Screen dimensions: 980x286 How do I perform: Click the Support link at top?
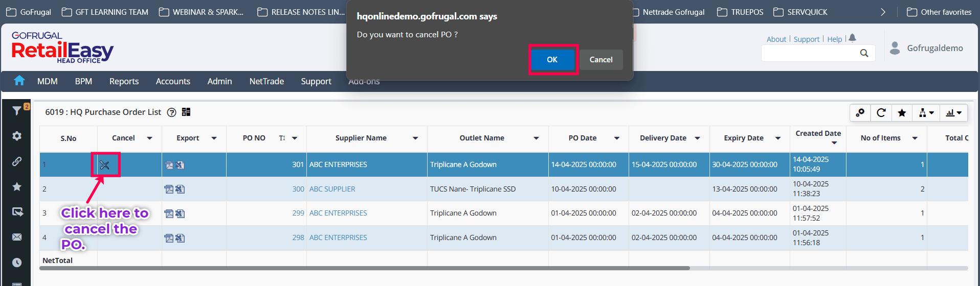806,39
